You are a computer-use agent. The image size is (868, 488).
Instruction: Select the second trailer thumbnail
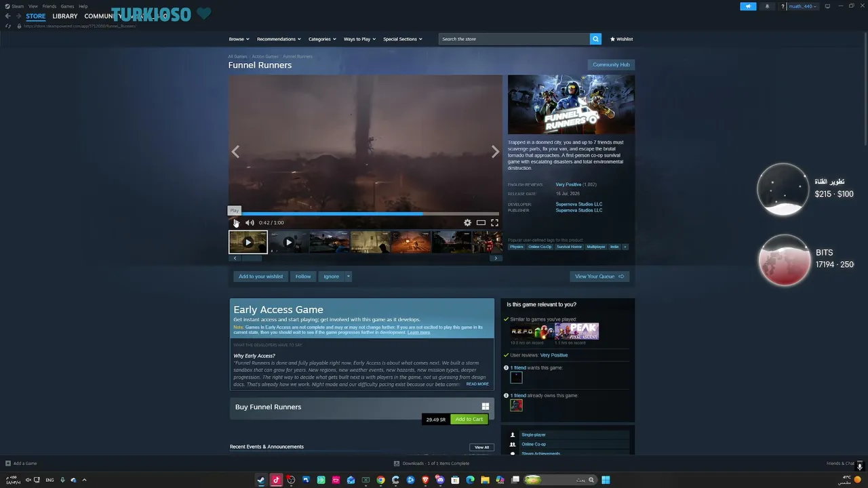point(288,242)
